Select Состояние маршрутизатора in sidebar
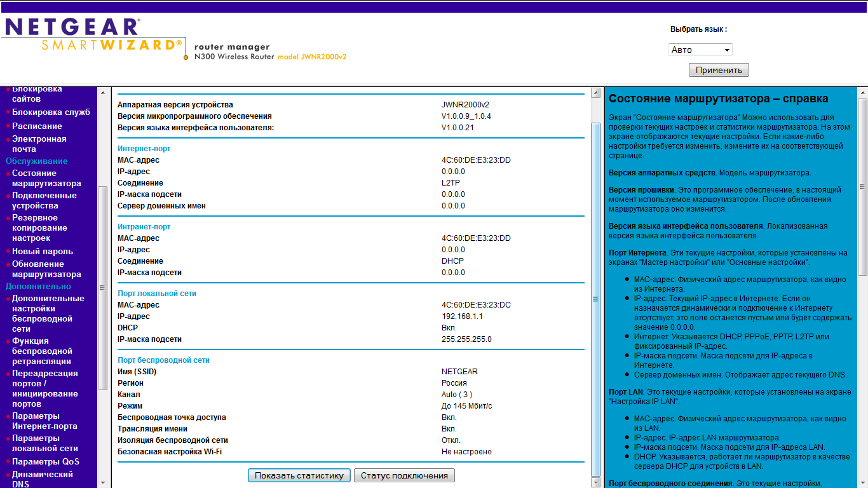868x488 pixels. point(46,178)
